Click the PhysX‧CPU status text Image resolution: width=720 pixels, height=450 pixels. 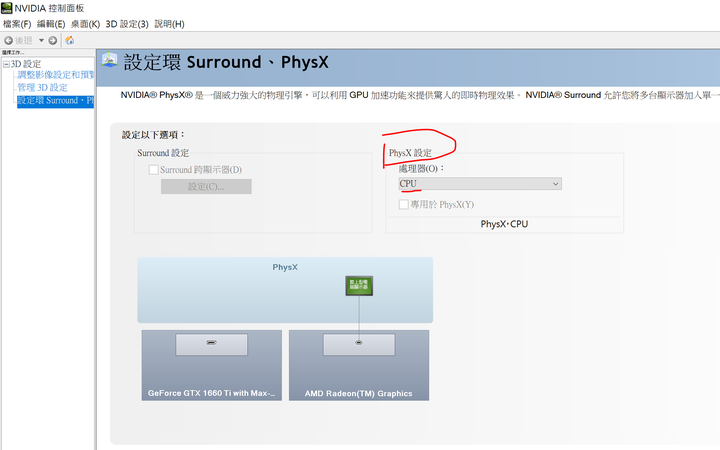[x=504, y=224]
